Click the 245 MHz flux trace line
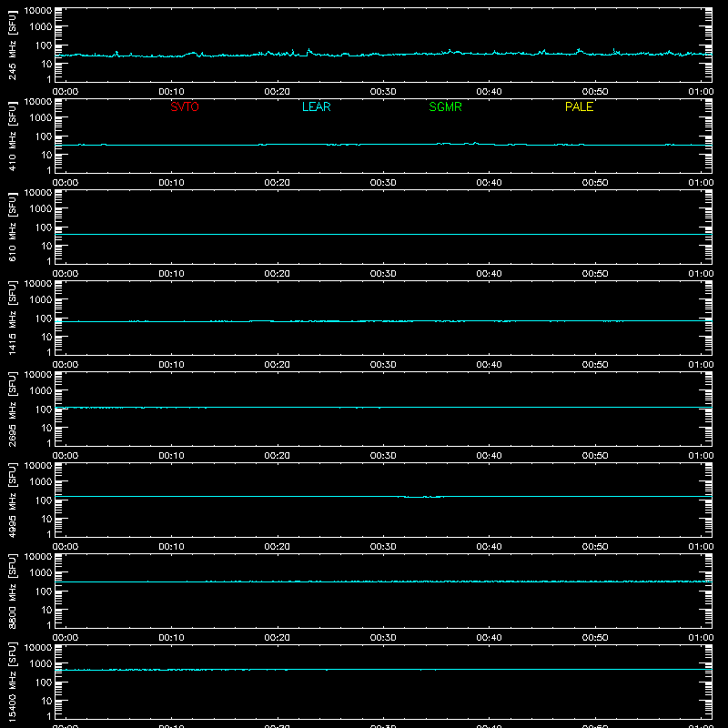This screenshot has height=728, width=728. pos(383,55)
